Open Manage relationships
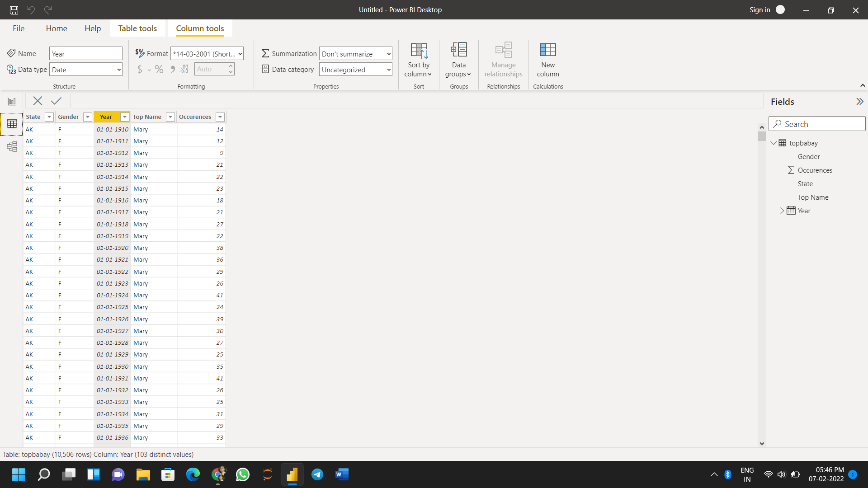 point(503,60)
